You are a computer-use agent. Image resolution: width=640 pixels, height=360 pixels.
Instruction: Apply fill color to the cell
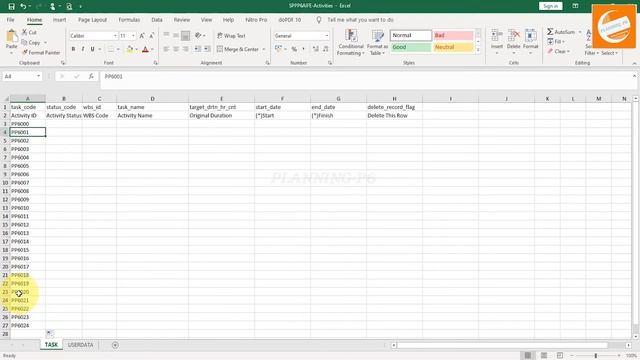tap(130, 49)
